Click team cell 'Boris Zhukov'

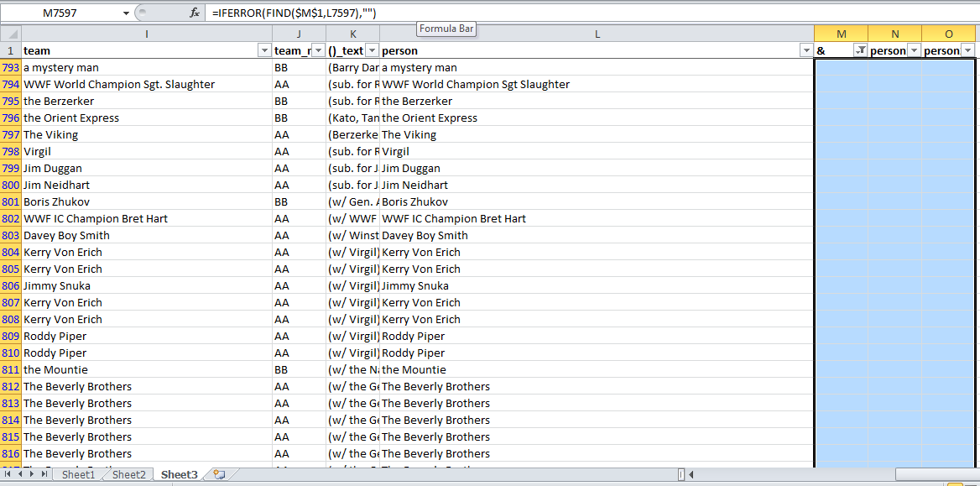click(x=147, y=202)
